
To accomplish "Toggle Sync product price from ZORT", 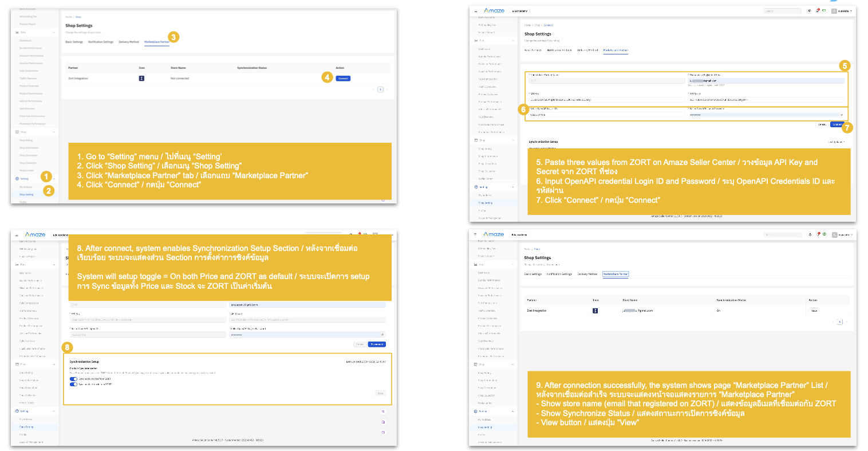I will click(73, 379).
